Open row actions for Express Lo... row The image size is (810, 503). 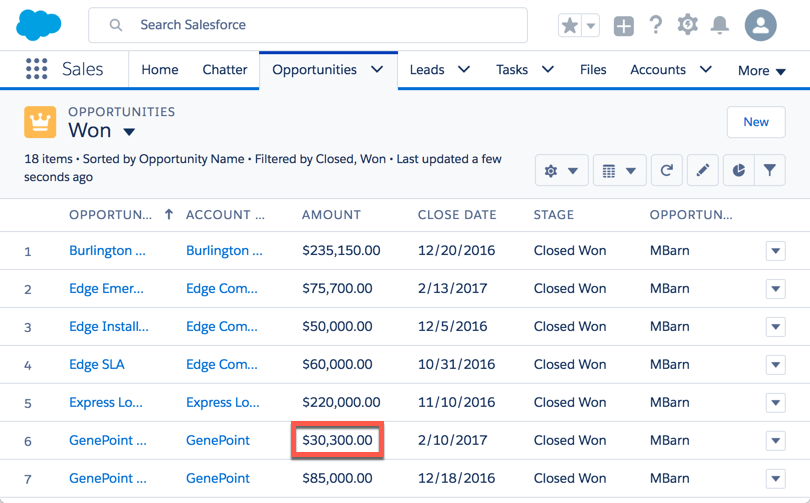pos(775,403)
